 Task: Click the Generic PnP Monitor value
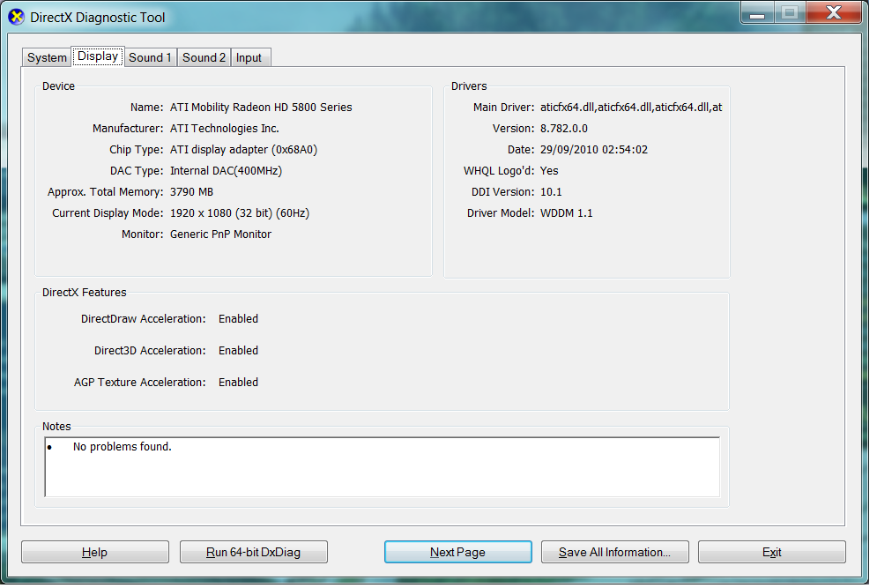[220, 235]
